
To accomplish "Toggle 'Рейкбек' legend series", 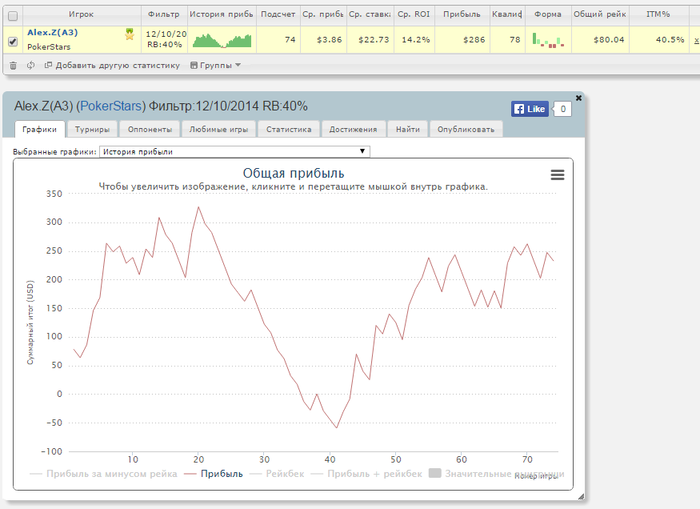I will 277,474.
